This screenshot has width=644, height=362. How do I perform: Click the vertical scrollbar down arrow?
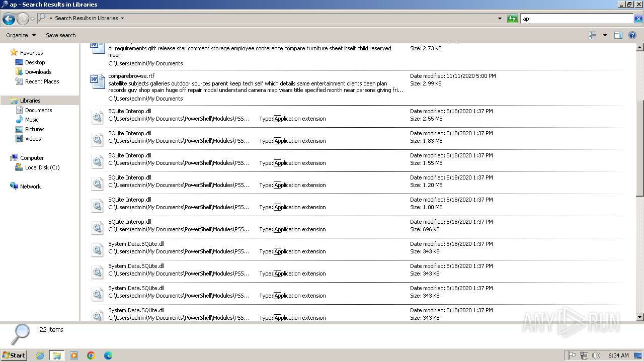tap(640, 317)
